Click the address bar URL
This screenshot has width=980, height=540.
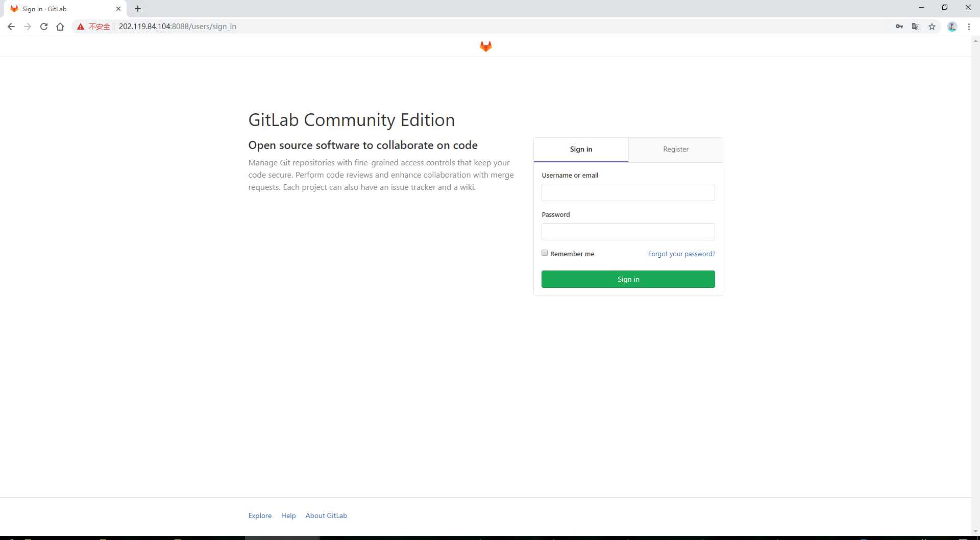[177, 27]
